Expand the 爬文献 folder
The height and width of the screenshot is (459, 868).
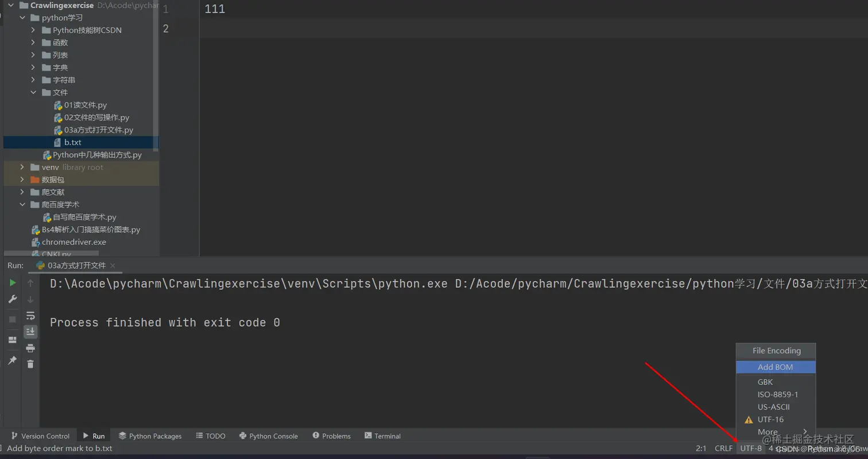click(22, 192)
